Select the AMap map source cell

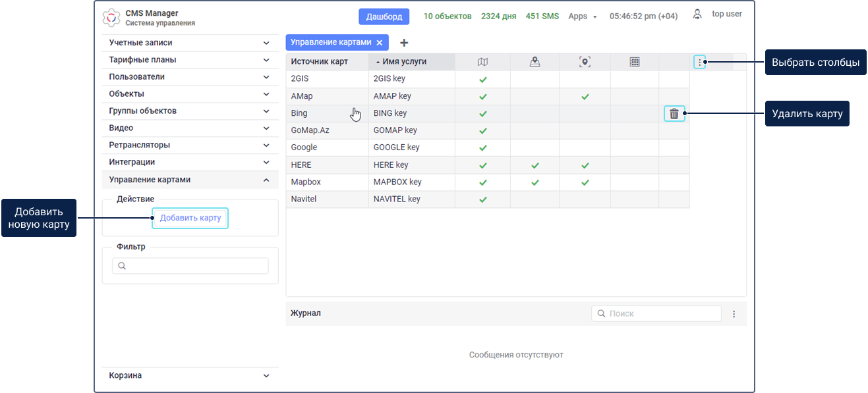coord(327,97)
